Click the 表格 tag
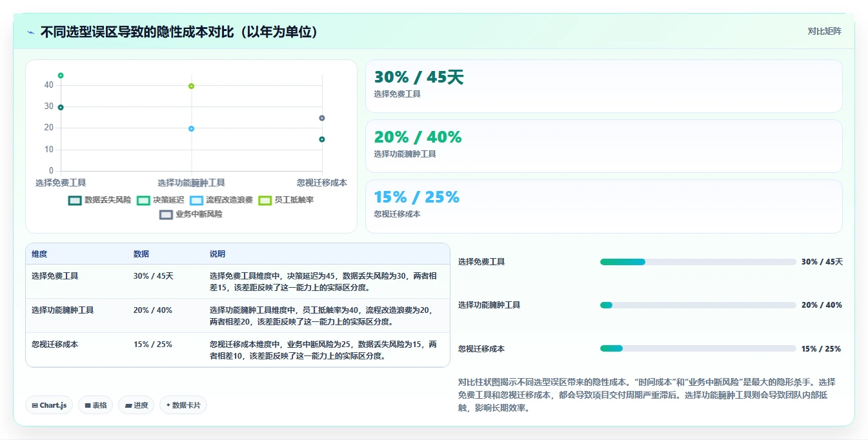Image resolution: width=868 pixels, height=440 pixels. click(x=96, y=405)
